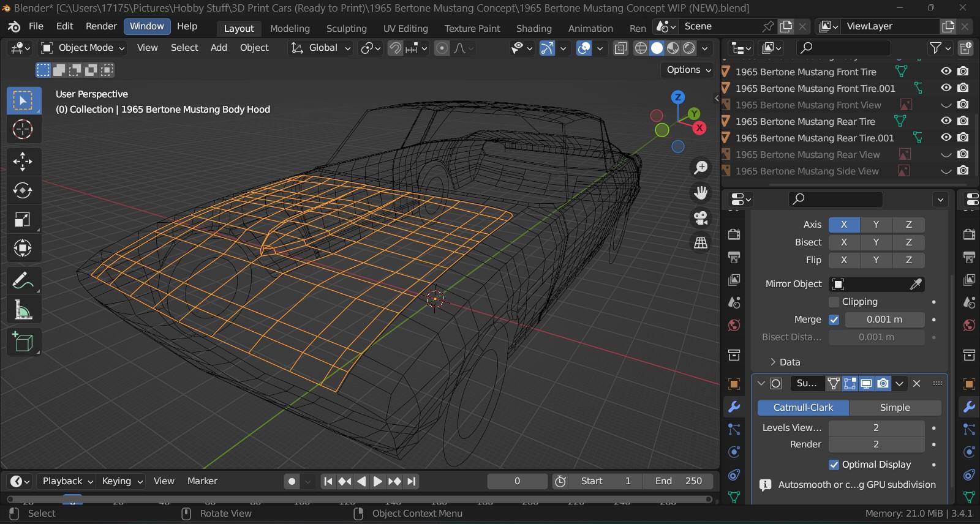Open Global transform orientation dropdown

tap(321, 48)
